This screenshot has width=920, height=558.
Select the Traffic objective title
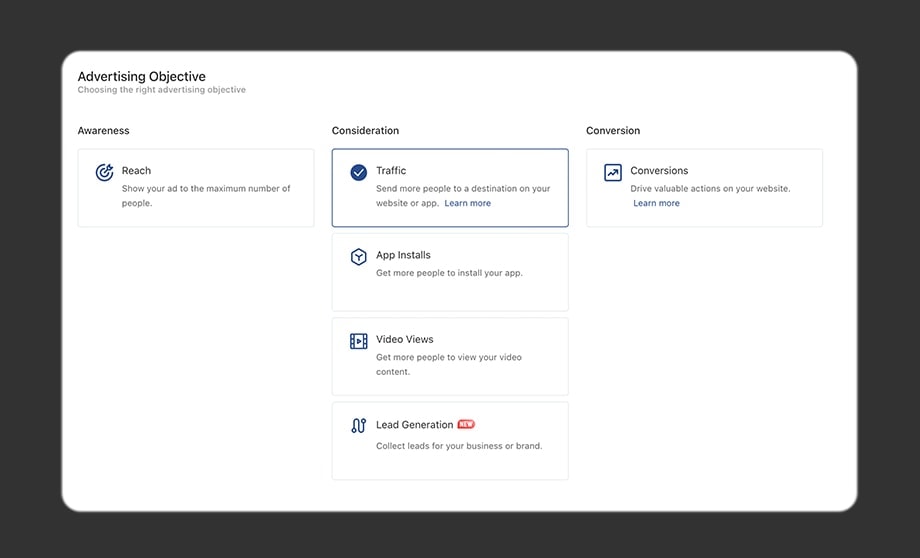391,171
